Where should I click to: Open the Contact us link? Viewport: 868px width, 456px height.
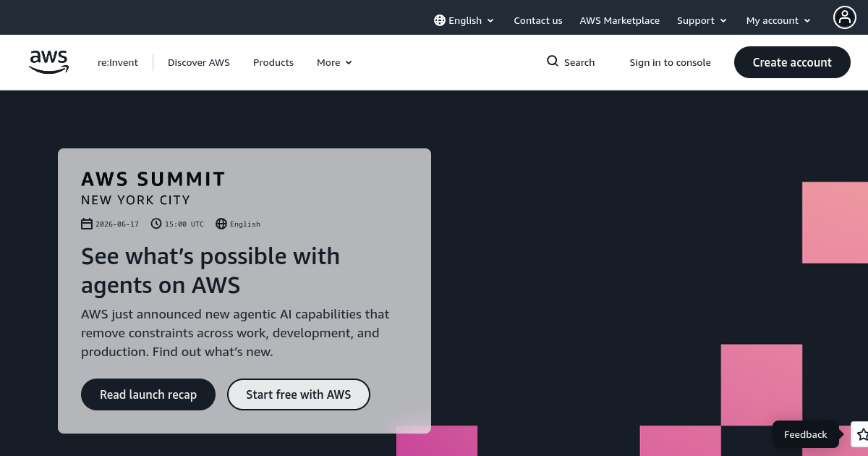pos(538,20)
